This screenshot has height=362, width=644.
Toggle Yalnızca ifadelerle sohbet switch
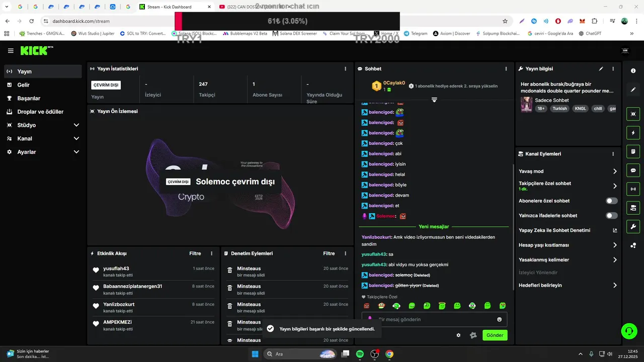point(611,216)
